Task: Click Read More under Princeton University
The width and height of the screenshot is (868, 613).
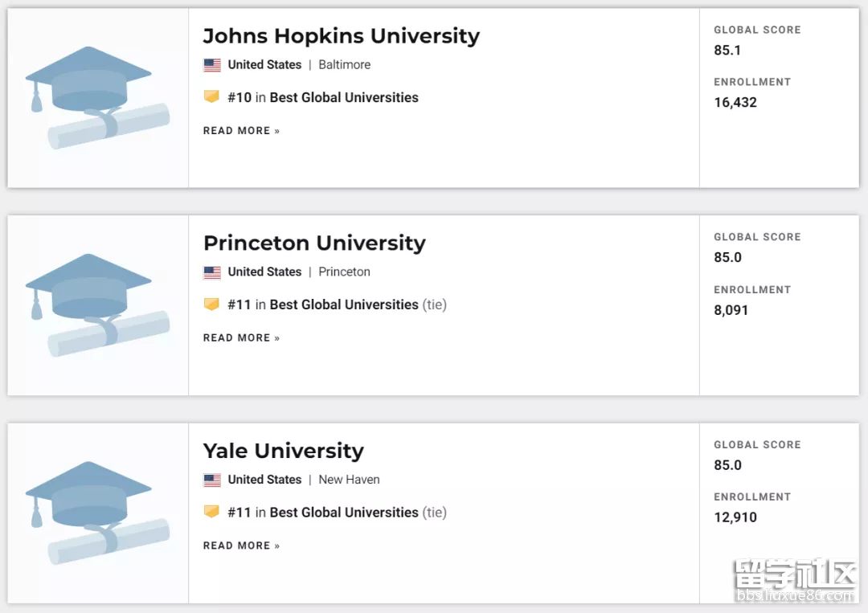Action: (241, 338)
